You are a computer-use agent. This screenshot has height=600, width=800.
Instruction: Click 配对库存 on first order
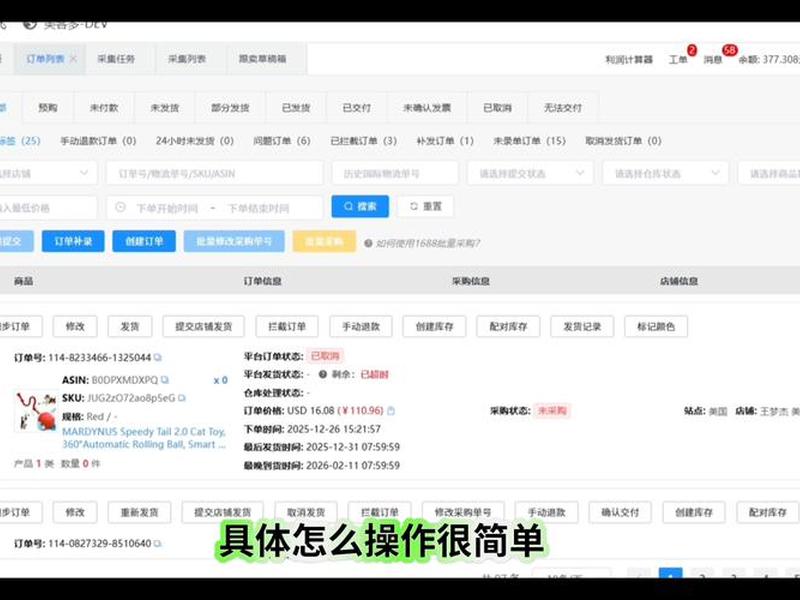click(x=508, y=327)
